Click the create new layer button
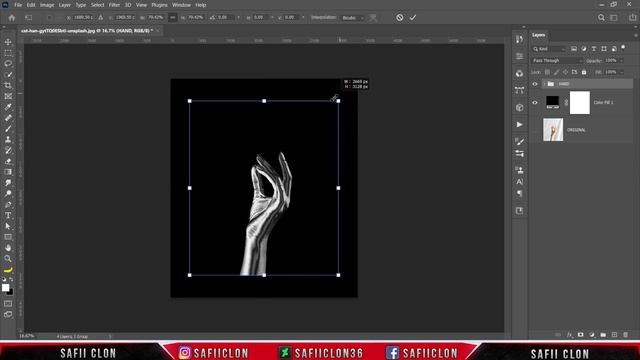Image resolution: width=640 pixels, height=360 pixels. (614, 335)
